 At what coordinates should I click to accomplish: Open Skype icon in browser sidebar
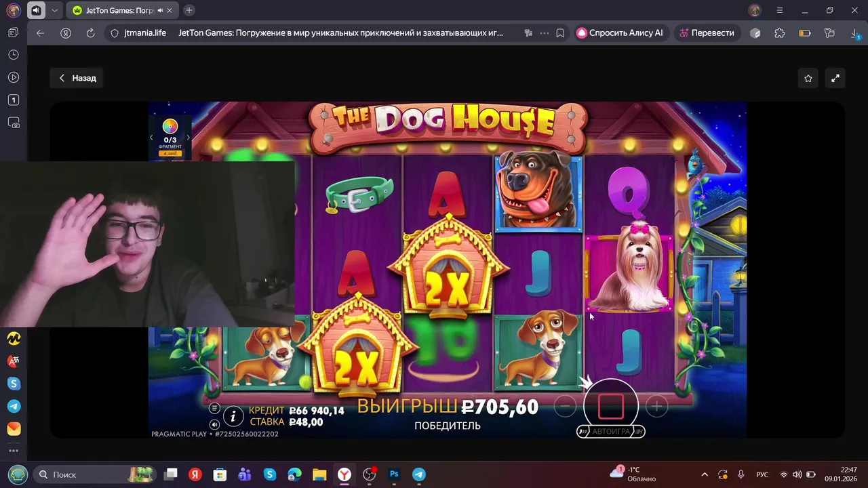pos(14,384)
